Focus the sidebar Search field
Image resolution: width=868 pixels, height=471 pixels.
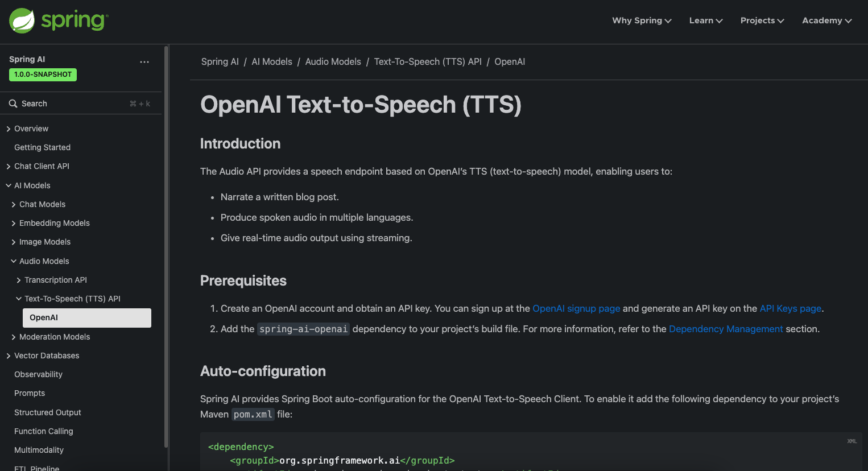tap(81, 104)
